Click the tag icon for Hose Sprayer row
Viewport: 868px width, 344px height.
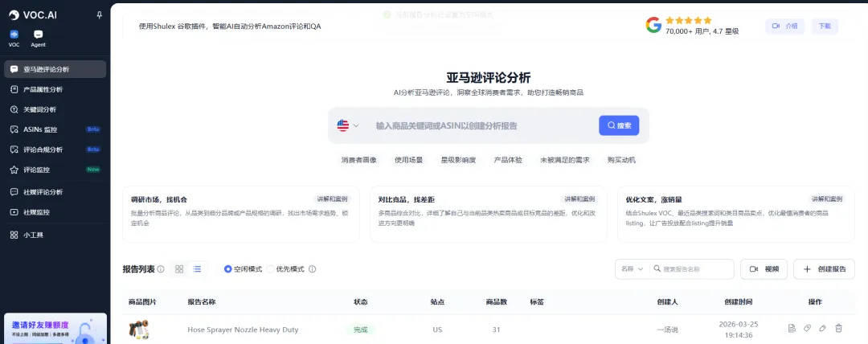pyautogui.click(x=807, y=329)
